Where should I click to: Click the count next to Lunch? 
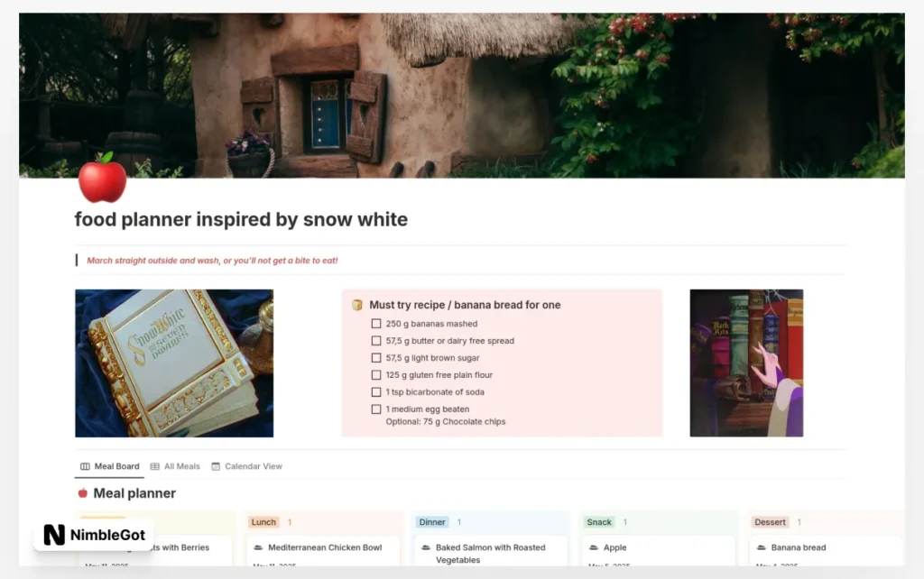(x=290, y=522)
